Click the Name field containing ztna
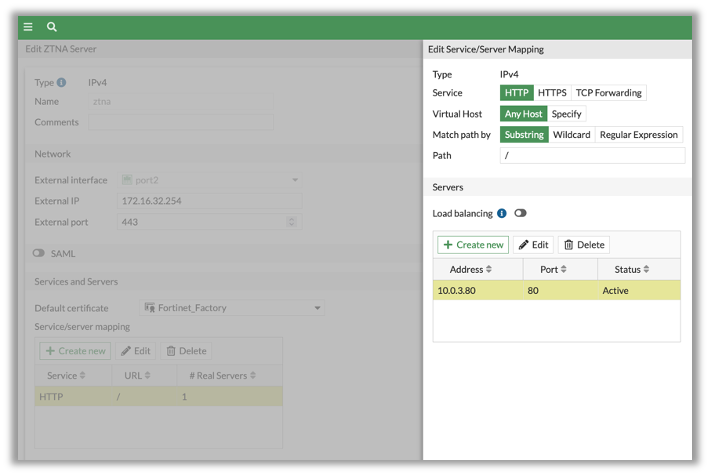 click(x=181, y=102)
